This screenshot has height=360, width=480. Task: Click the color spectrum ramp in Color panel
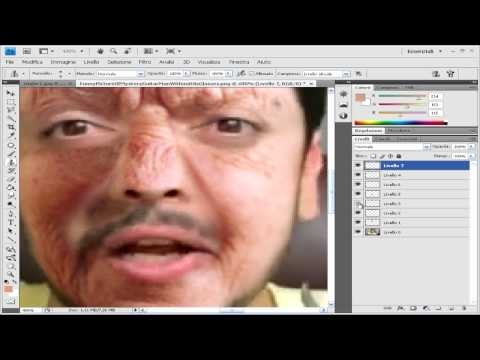[401, 123]
